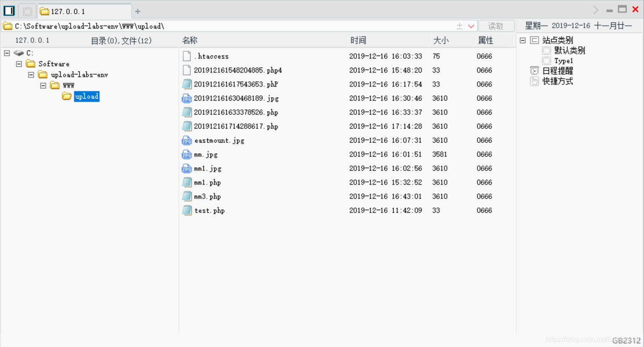Click mm3.php file name
644x347 pixels.
pyautogui.click(x=208, y=197)
